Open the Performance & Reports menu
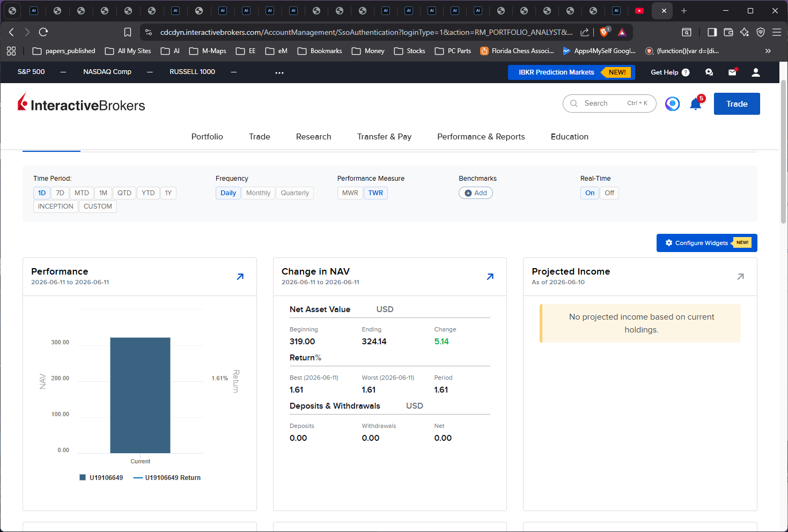This screenshot has height=532, width=788. (x=481, y=137)
